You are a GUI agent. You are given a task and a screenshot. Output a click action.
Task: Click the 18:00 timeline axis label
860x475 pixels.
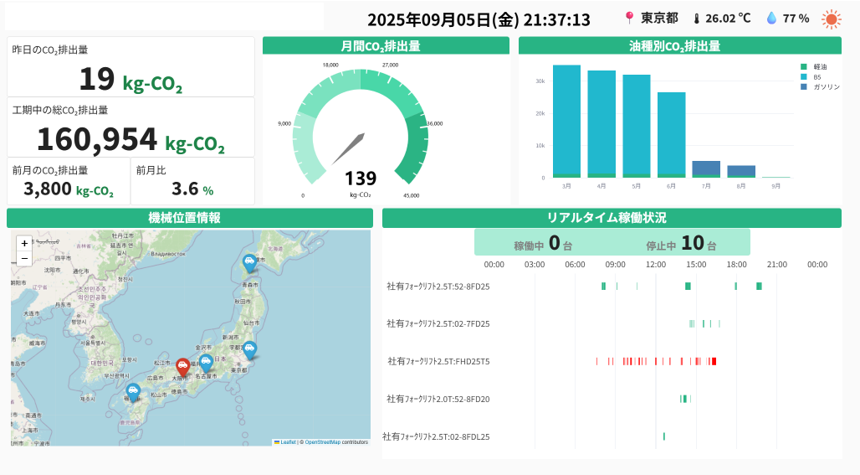point(737,264)
